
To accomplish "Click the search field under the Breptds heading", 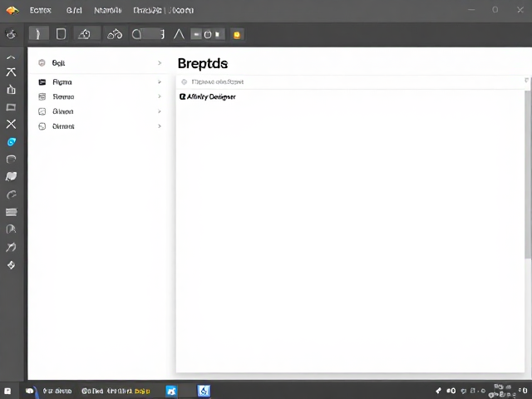I will point(351,81).
